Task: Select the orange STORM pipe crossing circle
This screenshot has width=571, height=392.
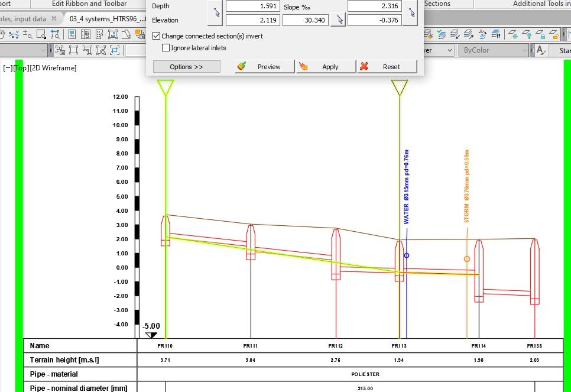Action: tap(467, 259)
